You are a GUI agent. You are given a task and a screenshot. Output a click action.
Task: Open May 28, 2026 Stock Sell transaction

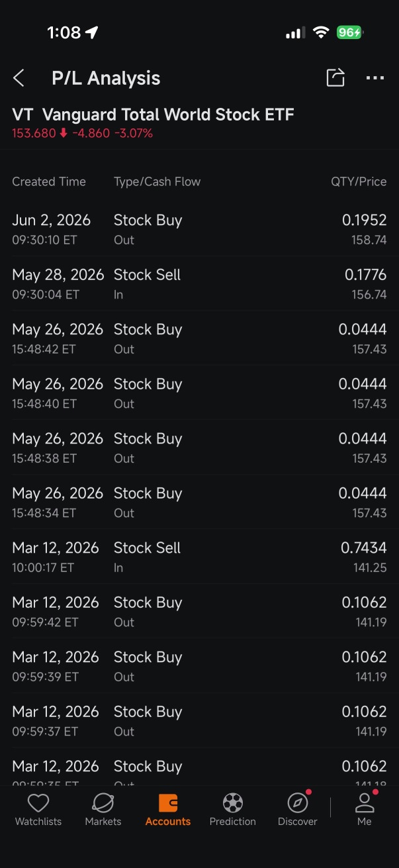pos(199,284)
